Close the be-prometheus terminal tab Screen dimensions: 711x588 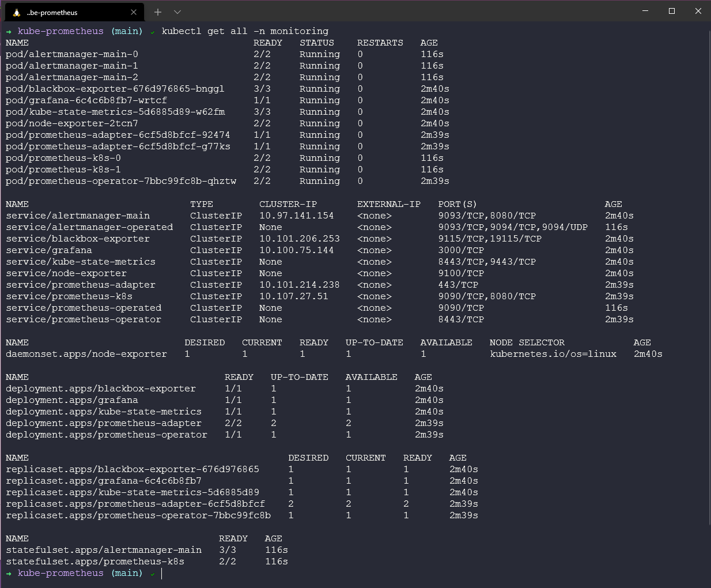134,12
